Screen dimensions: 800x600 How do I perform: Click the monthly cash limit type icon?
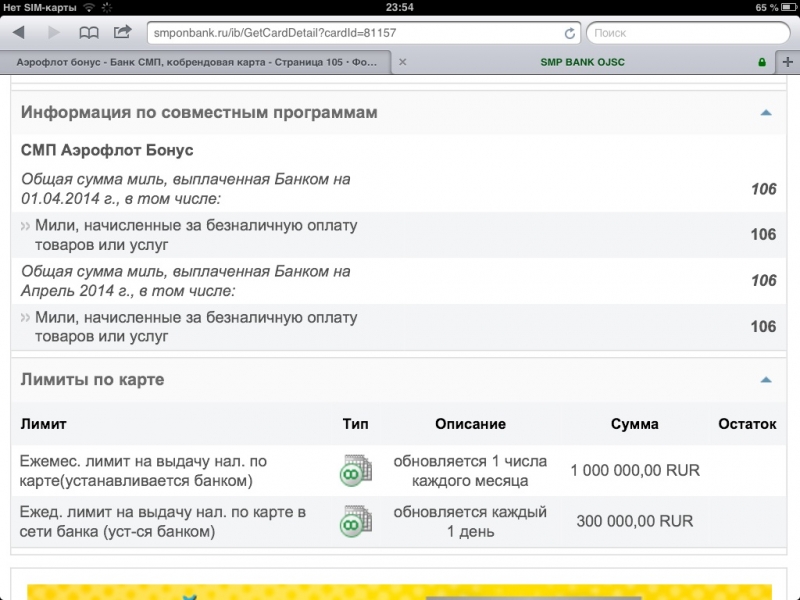pyautogui.click(x=354, y=470)
